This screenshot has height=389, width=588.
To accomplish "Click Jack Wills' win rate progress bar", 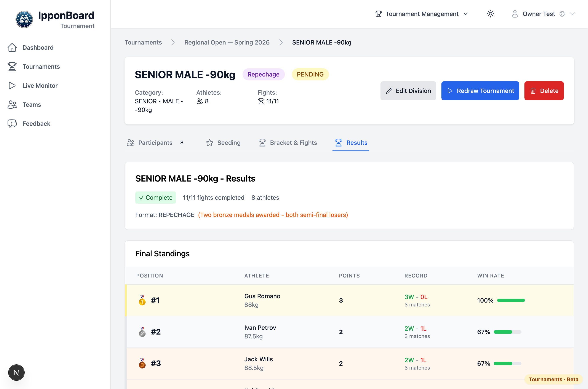I will [x=507, y=363].
